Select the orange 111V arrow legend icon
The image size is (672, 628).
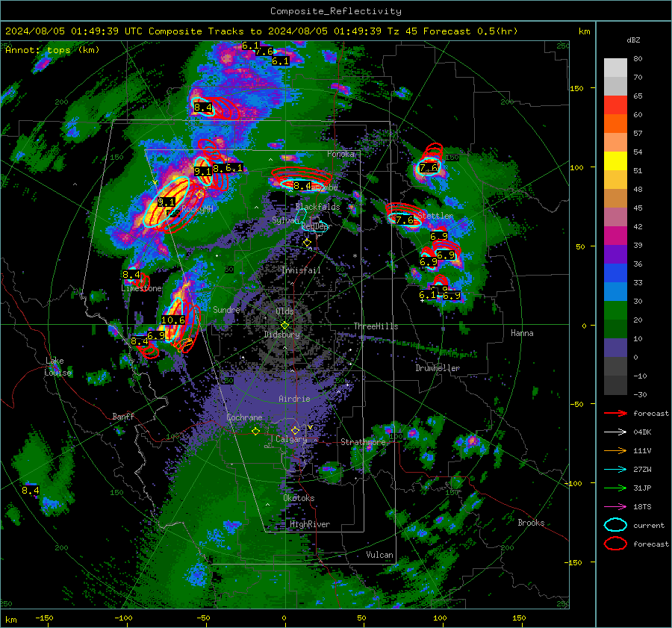(615, 450)
